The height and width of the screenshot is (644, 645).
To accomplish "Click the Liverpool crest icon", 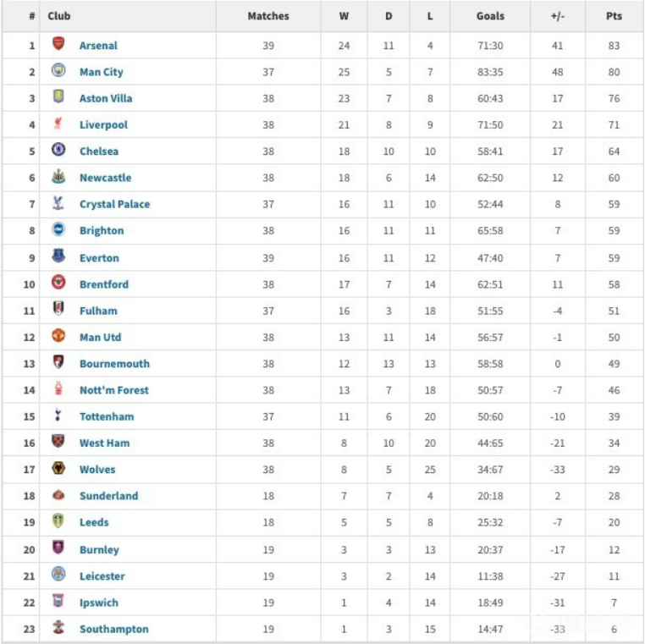I will (x=58, y=124).
